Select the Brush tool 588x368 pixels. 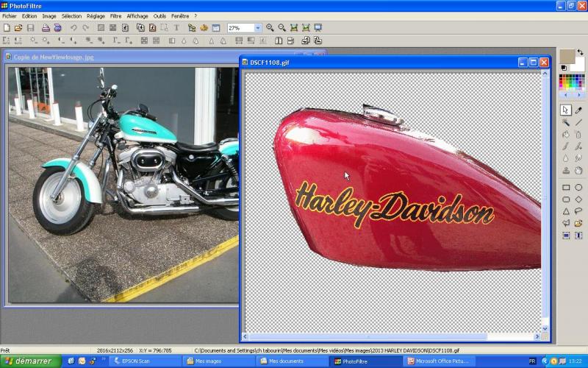[x=566, y=146]
